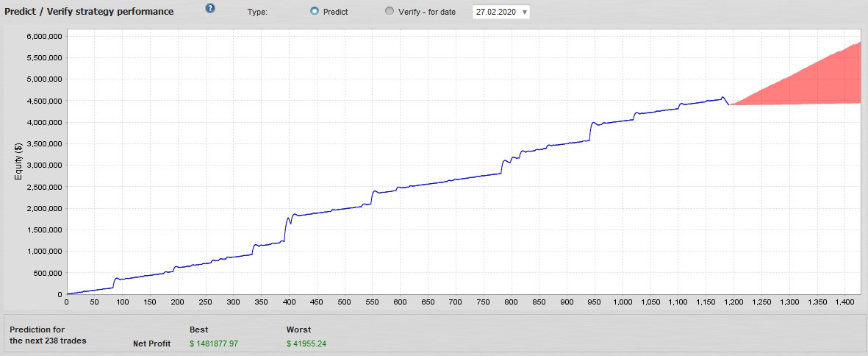Image resolution: width=868 pixels, height=356 pixels.
Task: Click the Worst net profit value $ 41955.24
Action: (x=306, y=343)
